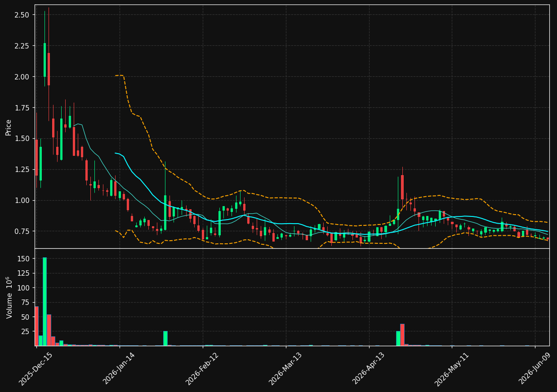The height and width of the screenshot is (392, 557).
Task: Click the 1.00 price axis tick
Action: pyautogui.click(x=22, y=200)
